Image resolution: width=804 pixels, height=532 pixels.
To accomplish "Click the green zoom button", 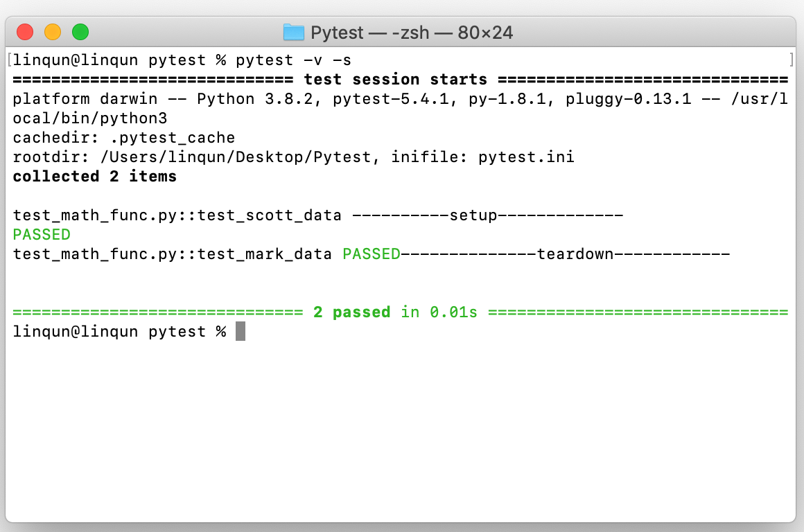I will pos(80,32).
